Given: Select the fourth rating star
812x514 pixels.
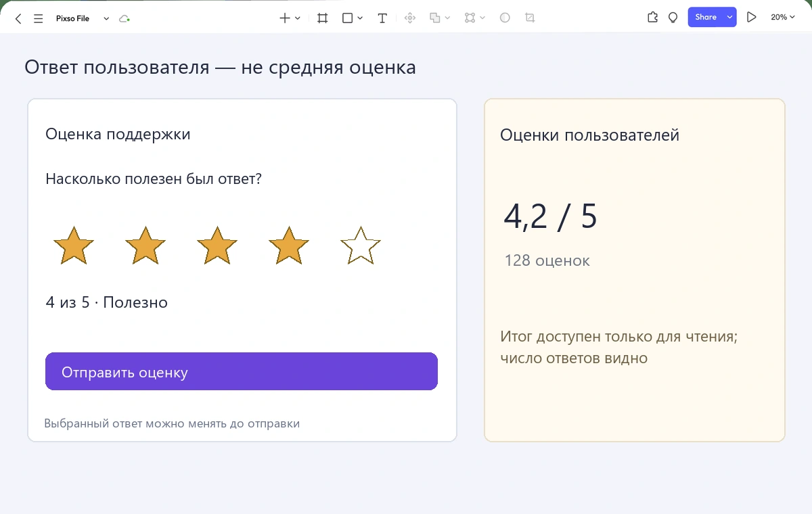Looking at the screenshot, I should pyautogui.click(x=289, y=246).
